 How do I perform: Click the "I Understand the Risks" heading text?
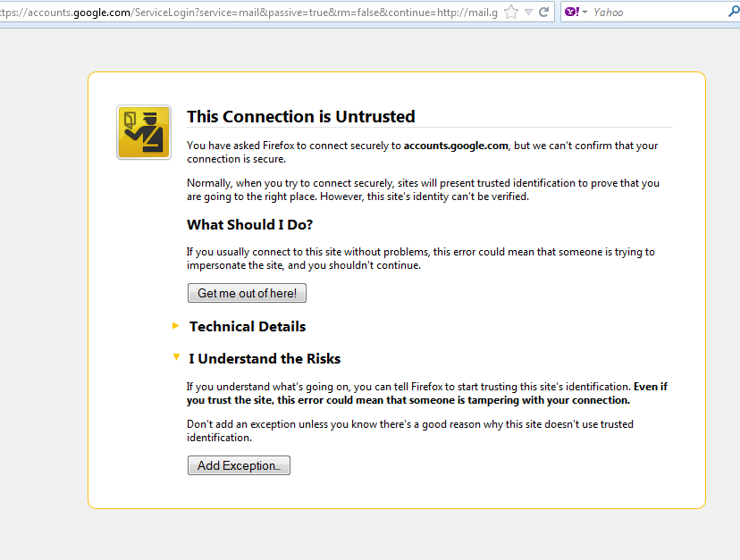tap(265, 359)
